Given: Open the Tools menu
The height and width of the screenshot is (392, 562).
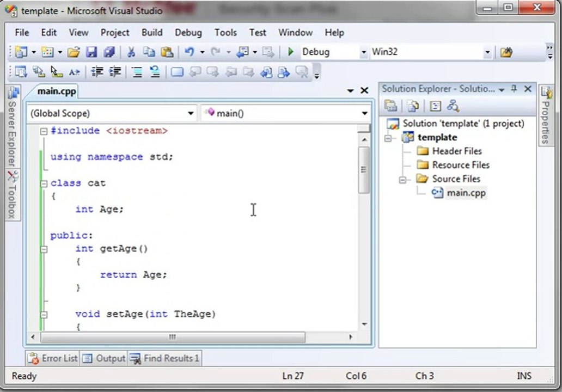Looking at the screenshot, I should click(x=225, y=33).
